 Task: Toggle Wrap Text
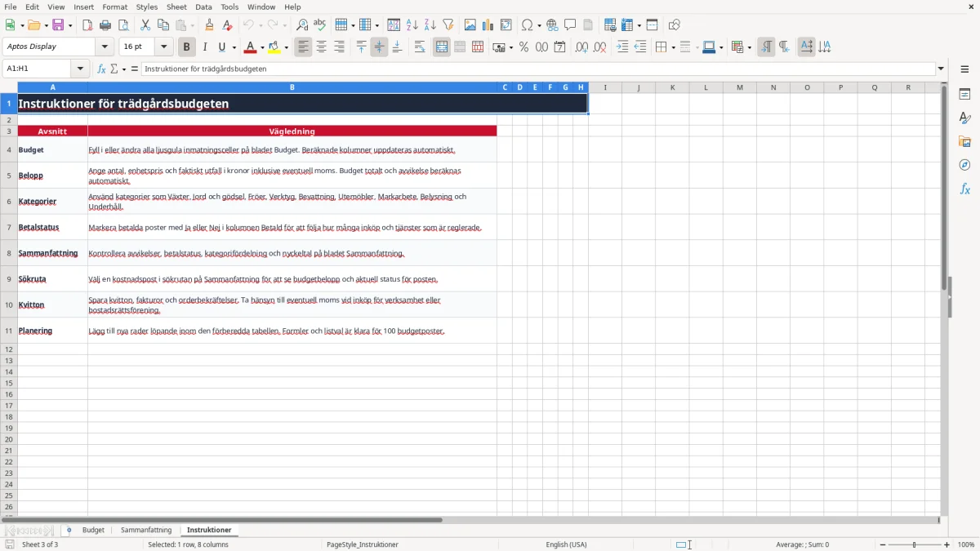click(x=420, y=47)
